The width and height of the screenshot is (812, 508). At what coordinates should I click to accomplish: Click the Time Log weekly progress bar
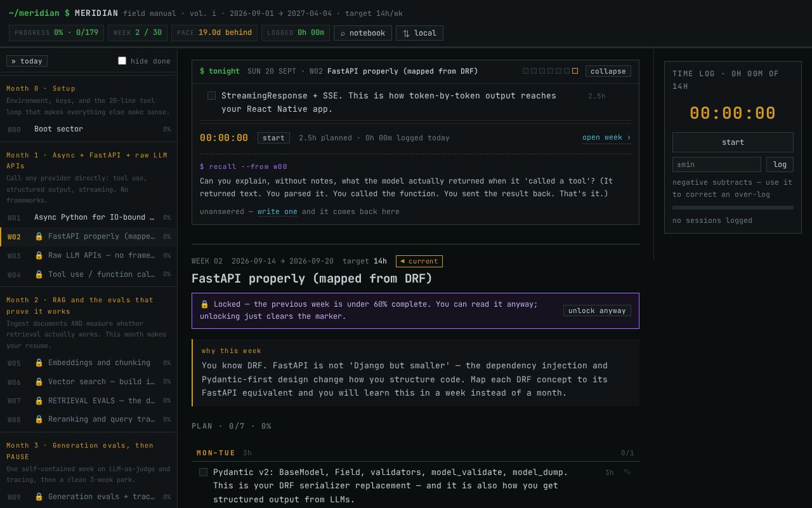pyautogui.click(x=733, y=208)
